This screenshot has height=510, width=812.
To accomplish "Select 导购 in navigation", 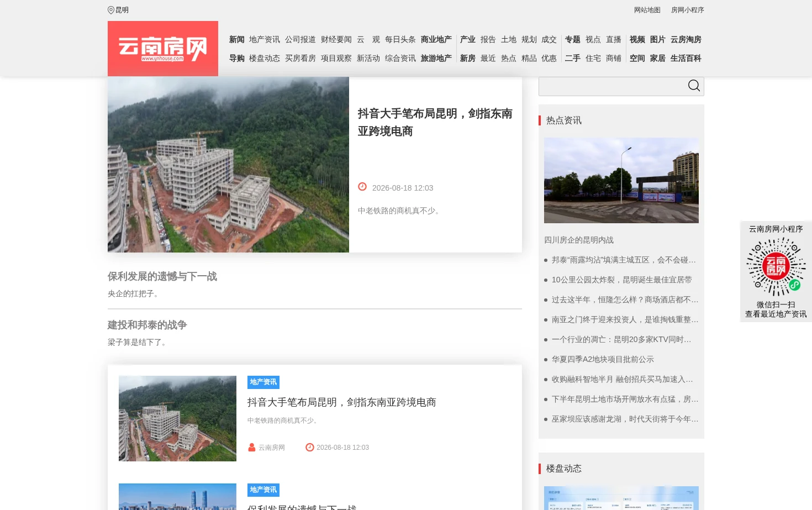I will point(237,59).
